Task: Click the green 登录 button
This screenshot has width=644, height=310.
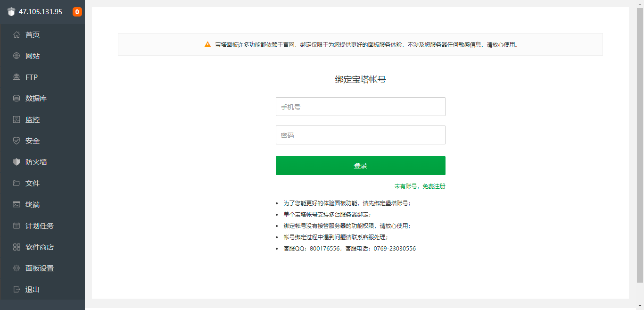Action: (361, 166)
